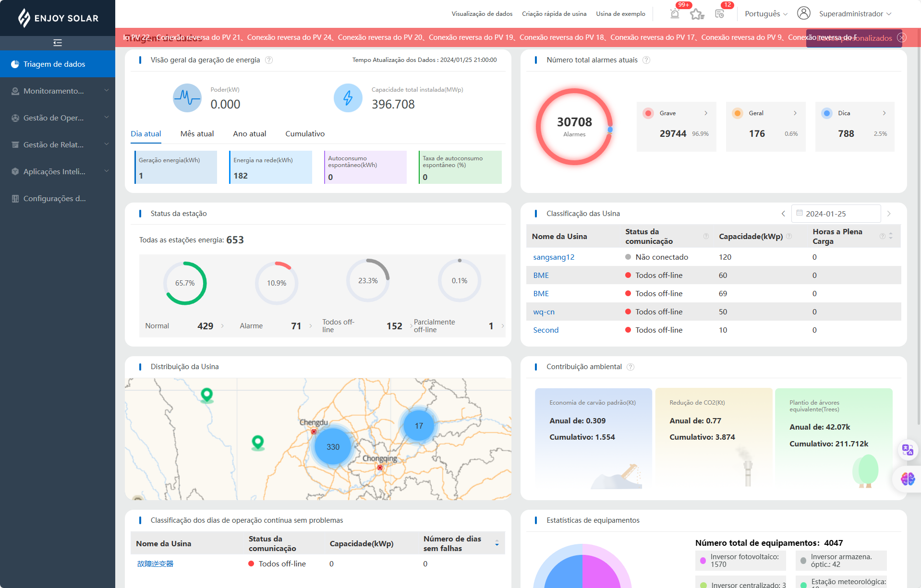The height and width of the screenshot is (588, 921).
Task: Sort by Horas a Plena Carga
Action: pyautogui.click(x=891, y=236)
